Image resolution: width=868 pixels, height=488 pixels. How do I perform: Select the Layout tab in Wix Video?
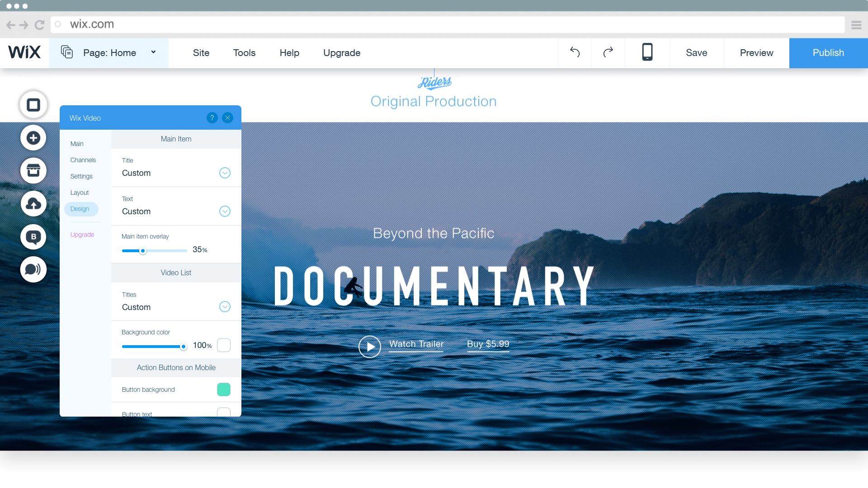[x=80, y=192]
